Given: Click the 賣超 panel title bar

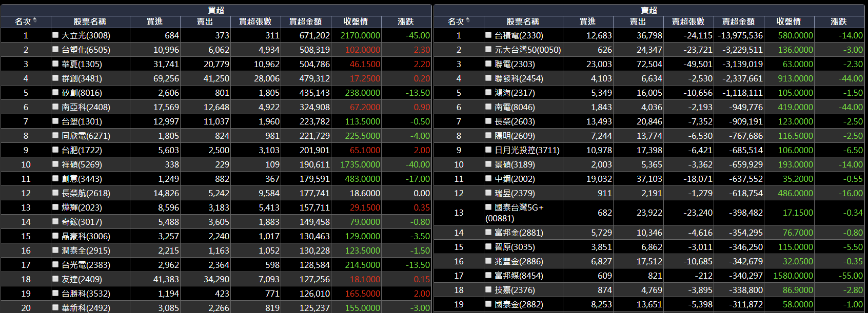Looking at the screenshot, I should 649,10.
